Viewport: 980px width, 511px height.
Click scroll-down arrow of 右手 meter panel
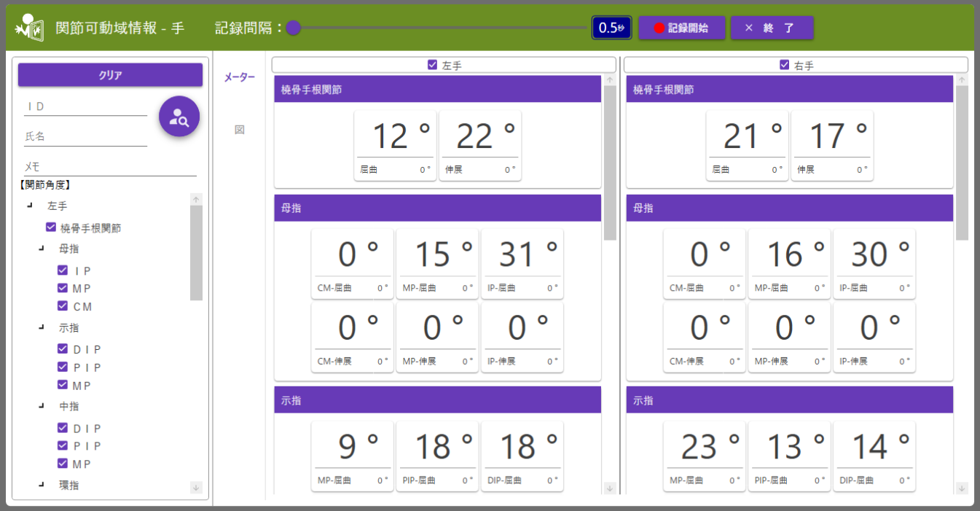coord(962,488)
